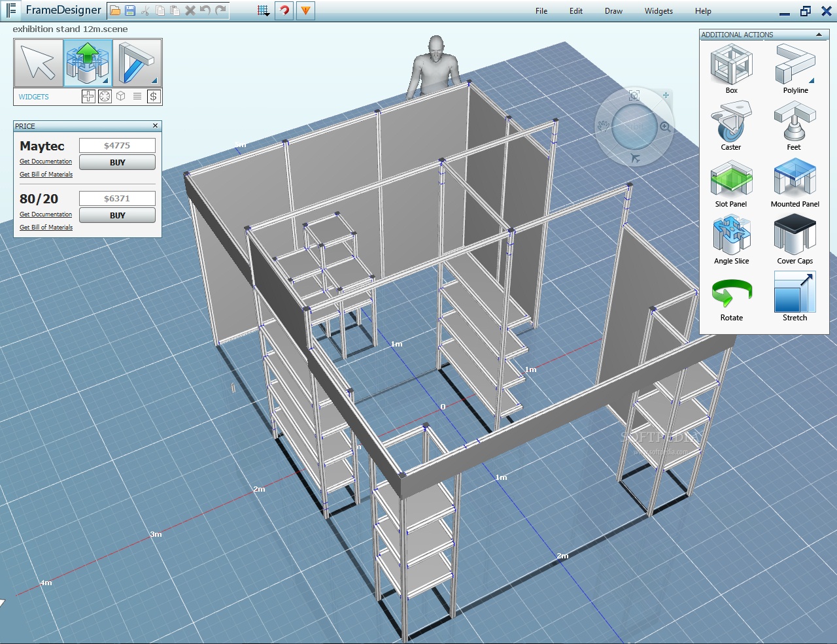
Task: Open the FrameDesigner application logo menu
Action: [10, 10]
